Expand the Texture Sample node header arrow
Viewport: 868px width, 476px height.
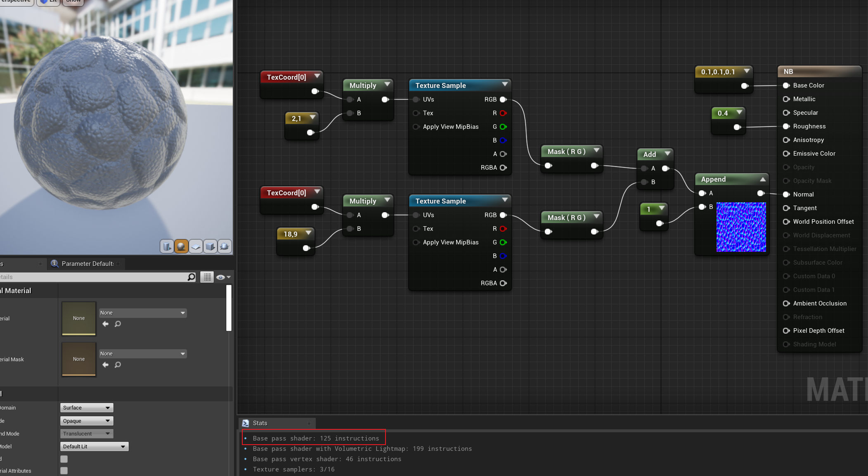(x=504, y=85)
